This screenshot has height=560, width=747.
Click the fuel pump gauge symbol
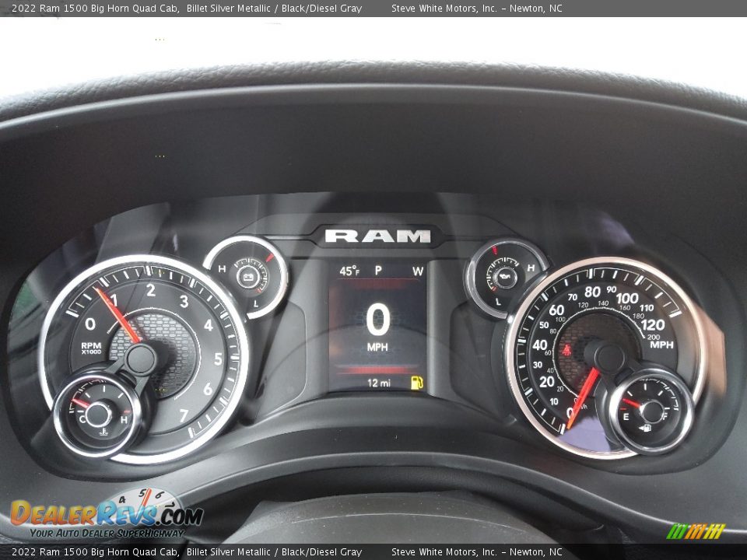click(x=647, y=428)
